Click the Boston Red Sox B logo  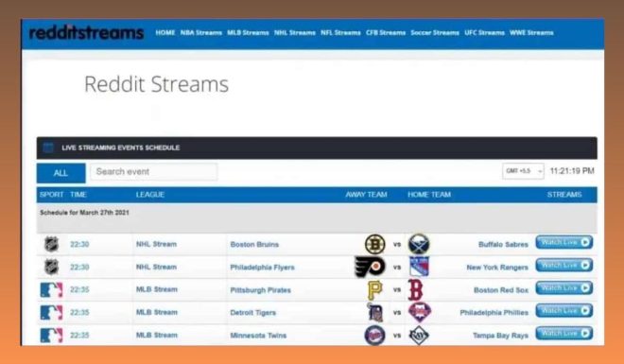(x=415, y=289)
